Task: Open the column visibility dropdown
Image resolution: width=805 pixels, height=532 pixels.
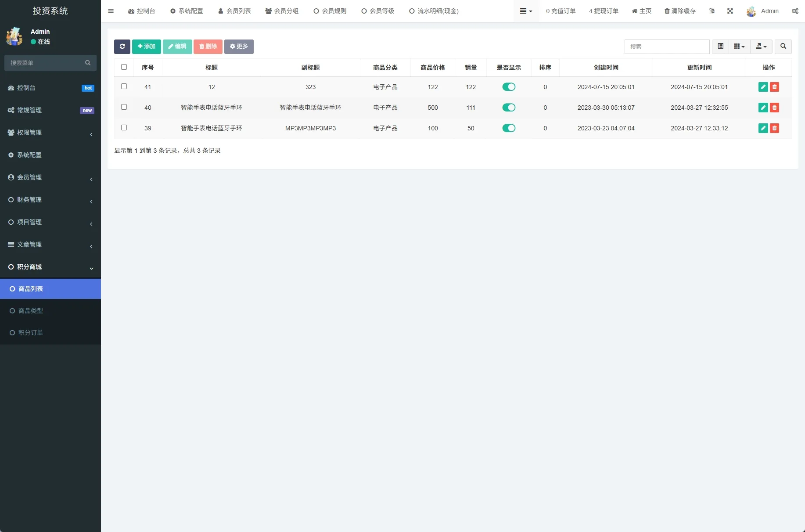Action: 739,47
